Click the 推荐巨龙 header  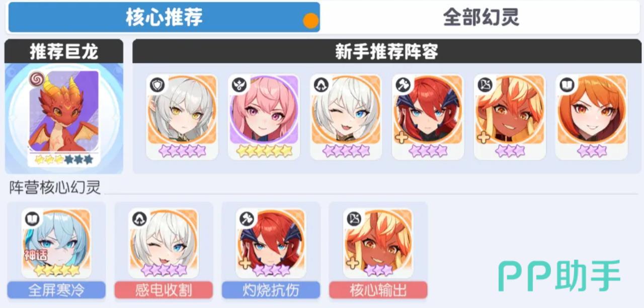(64, 51)
